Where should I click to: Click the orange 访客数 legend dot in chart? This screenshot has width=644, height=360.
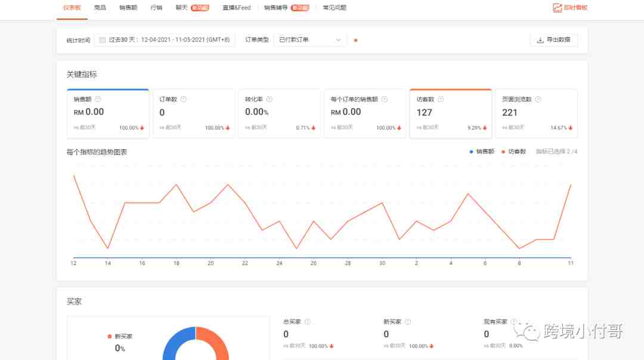tap(503, 152)
